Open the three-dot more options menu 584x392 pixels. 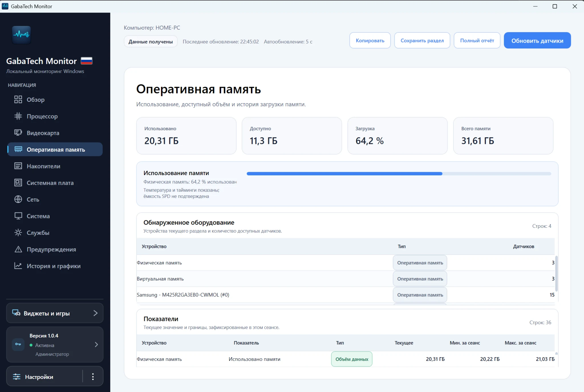(93, 377)
